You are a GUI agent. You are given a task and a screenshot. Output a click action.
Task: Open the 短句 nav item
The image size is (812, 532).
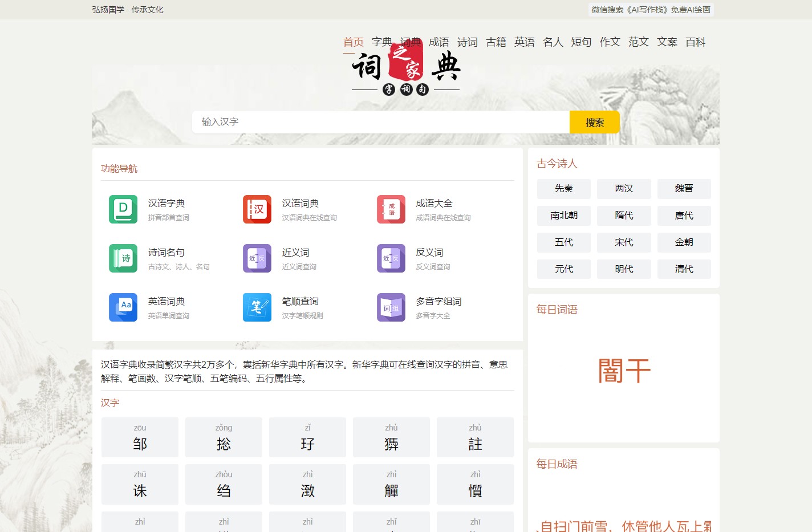(582, 42)
